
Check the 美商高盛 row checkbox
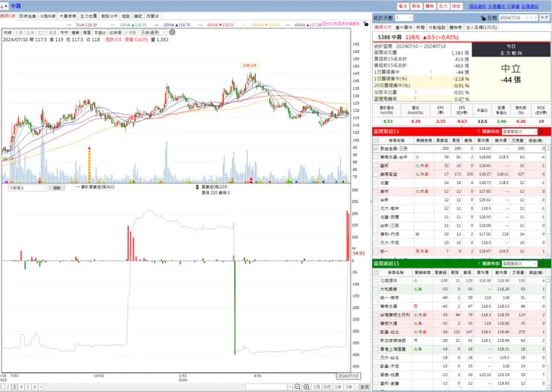[376, 174]
